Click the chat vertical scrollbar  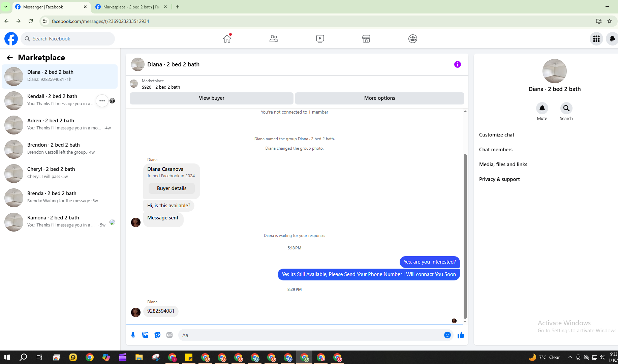point(465,236)
